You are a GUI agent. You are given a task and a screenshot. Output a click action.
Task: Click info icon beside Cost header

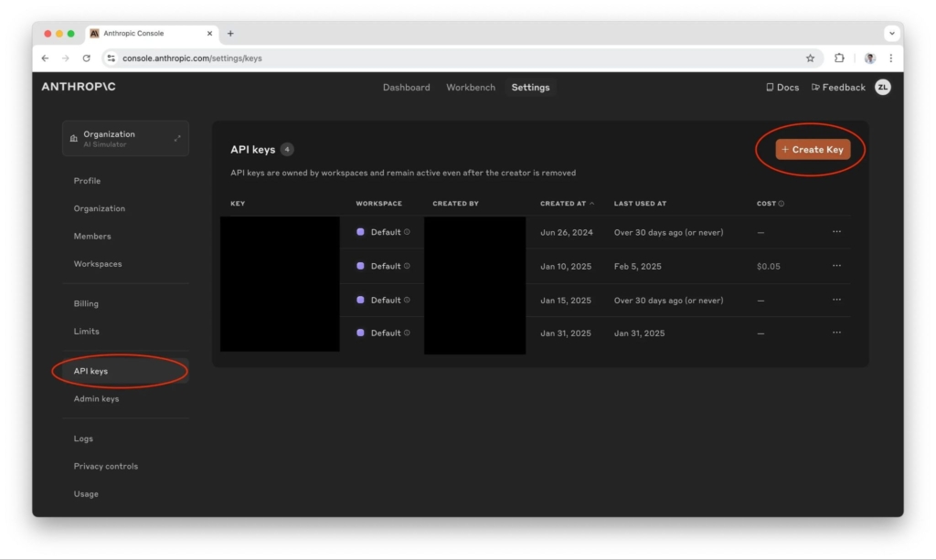[782, 204]
